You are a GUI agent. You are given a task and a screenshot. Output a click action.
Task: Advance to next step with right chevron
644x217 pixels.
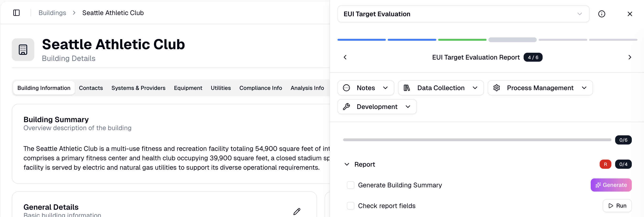pos(629,57)
